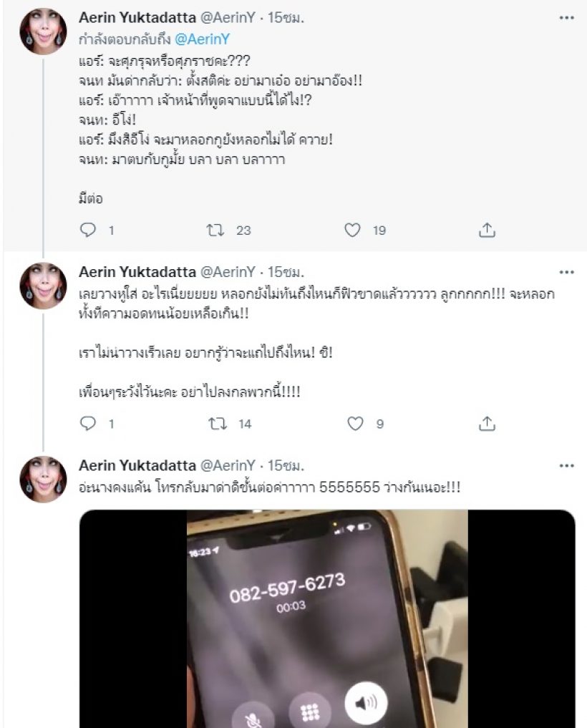Like the second tweet with 9 likes
The width and height of the screenshot is (587, 728).
click(x=355, y=424)
